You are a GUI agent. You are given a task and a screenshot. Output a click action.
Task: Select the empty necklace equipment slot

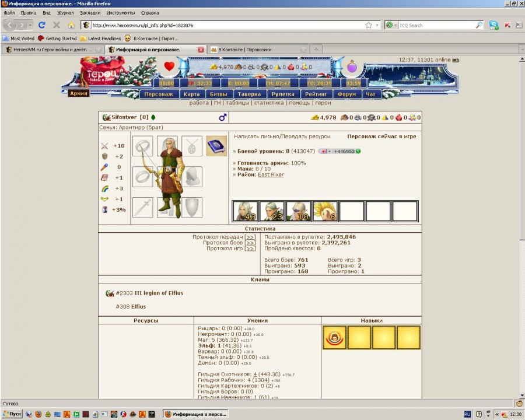click(192, 146)
